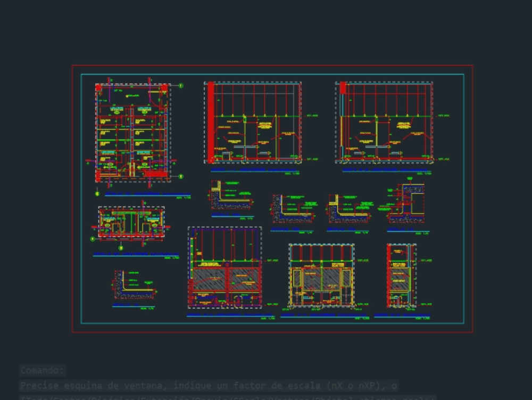Select the blue title line under floor plan
Viewport: 532px width, 400px height.
pyautogui.click(x=147, y=195)
